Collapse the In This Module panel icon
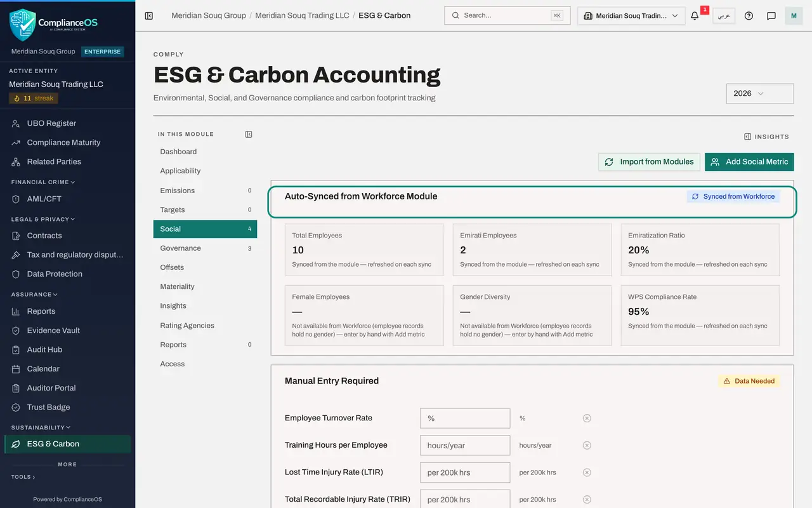This screenshot has height=508, width=812. [x=249, y=134]
